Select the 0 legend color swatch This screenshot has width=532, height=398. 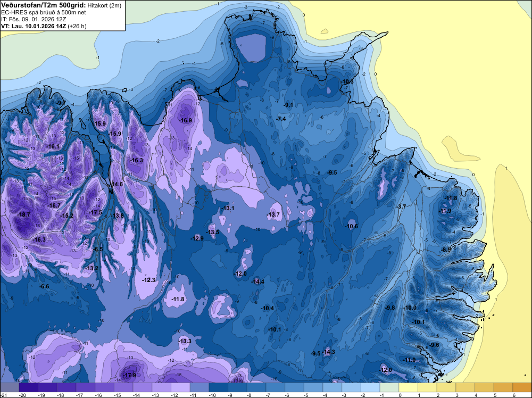click(x=409, y=386)
